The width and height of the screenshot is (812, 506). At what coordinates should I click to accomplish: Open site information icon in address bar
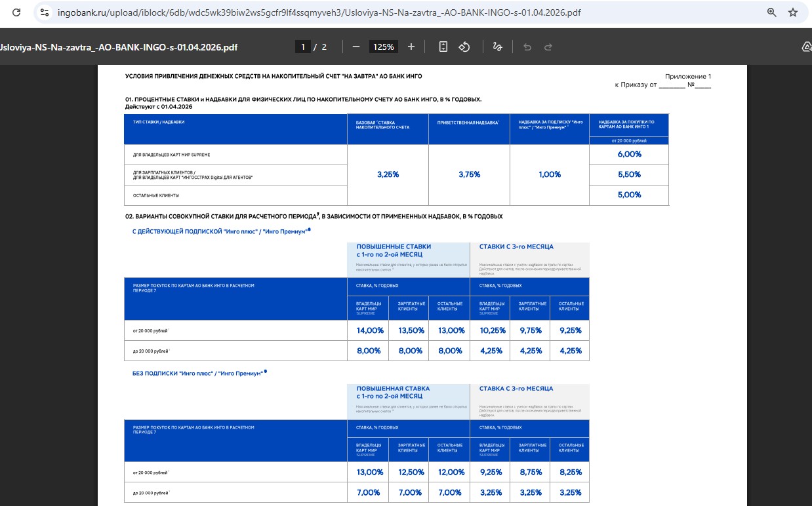[x=45, y=12]
